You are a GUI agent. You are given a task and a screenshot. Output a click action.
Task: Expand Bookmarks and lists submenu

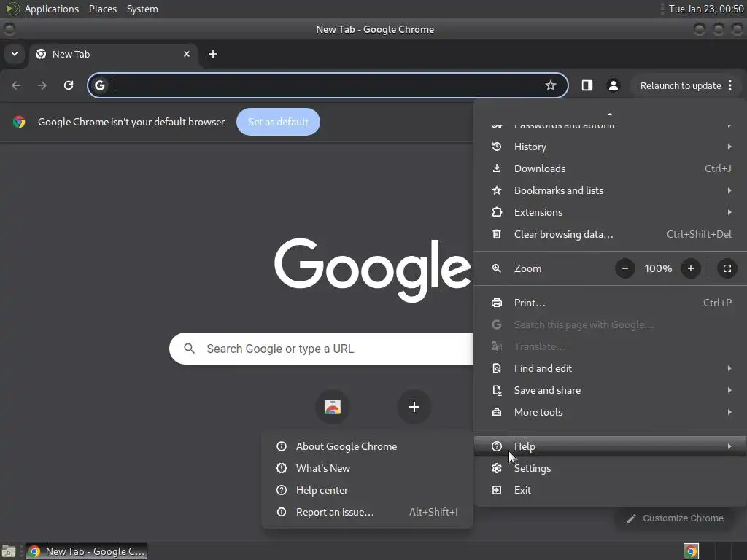click(610, 190)
